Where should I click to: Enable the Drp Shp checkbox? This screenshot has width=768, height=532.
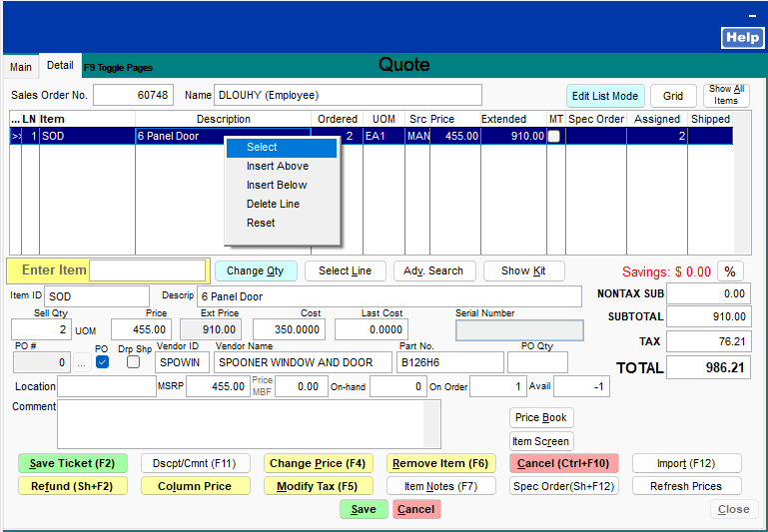133,362
